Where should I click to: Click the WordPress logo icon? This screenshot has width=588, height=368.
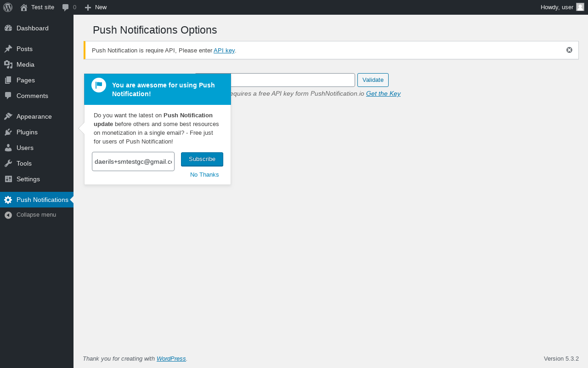(x=8, y=7)
